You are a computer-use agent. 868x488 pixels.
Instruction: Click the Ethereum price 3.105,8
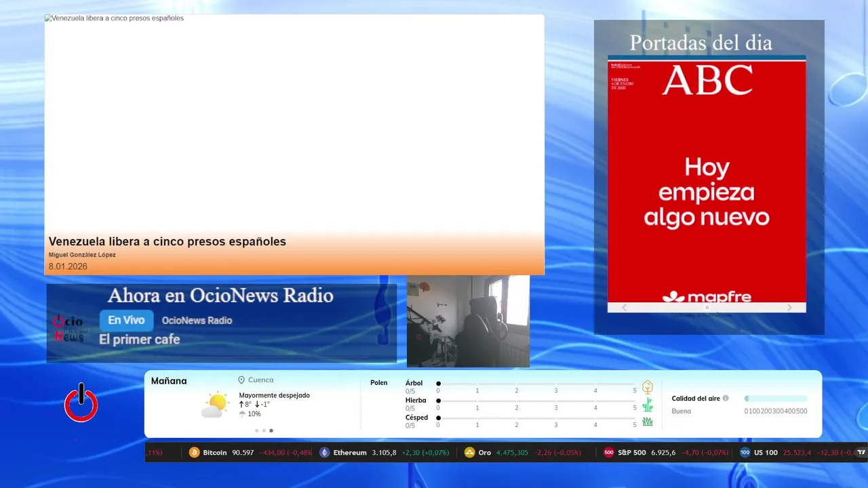coord(384,452)
